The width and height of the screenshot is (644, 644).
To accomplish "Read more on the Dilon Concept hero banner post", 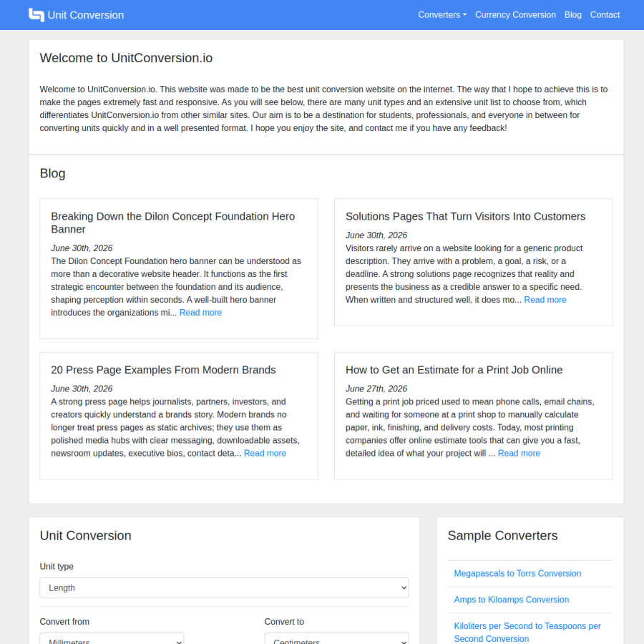I will click(200, 313).
